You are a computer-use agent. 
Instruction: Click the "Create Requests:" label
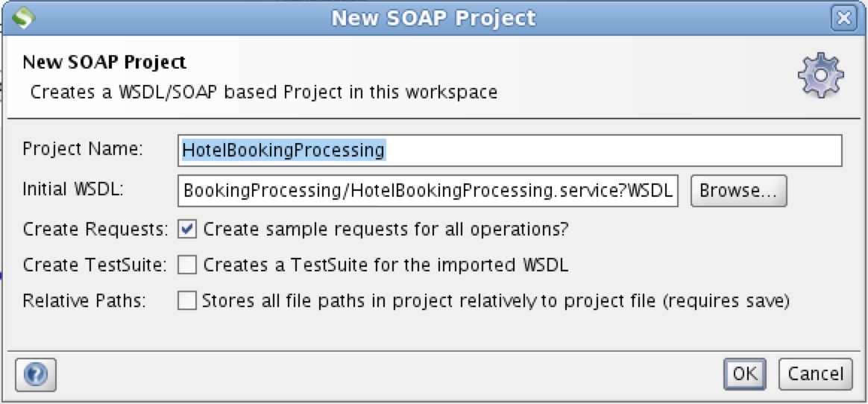pos(95,229)
